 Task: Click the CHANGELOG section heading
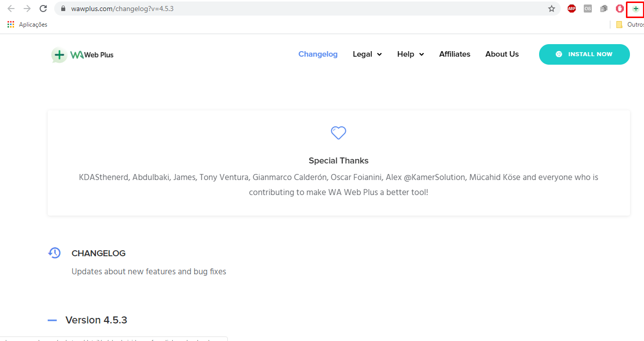pos(98,253)
